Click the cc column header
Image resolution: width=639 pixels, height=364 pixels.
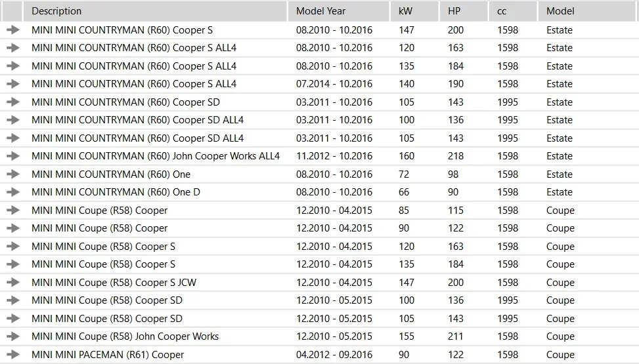(513, 11)
